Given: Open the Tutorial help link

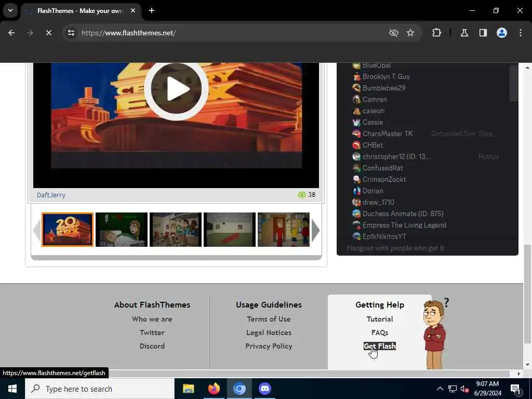Looking at the screenshot, I should coord(380,319).
